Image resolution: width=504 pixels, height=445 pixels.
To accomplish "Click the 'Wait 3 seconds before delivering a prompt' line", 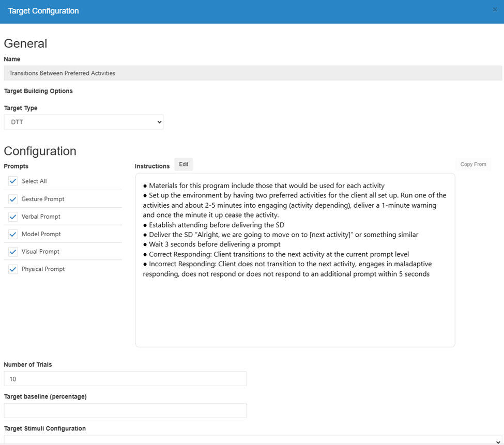I will tap(212, 244).
